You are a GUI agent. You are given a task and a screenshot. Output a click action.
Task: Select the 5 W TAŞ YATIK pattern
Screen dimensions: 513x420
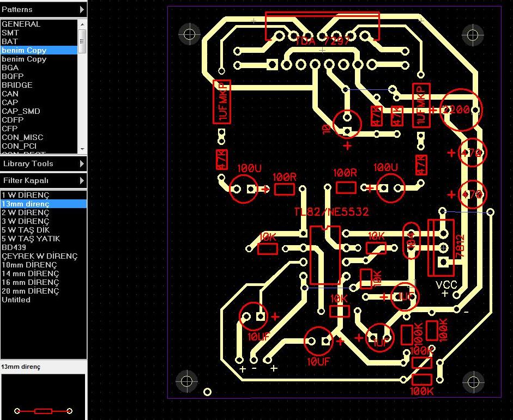coord(31,239)
